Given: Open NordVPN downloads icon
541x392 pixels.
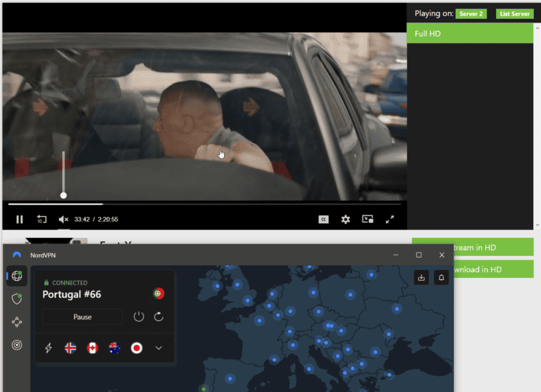Looking at the screenshot, I should (x=421, y=277).
